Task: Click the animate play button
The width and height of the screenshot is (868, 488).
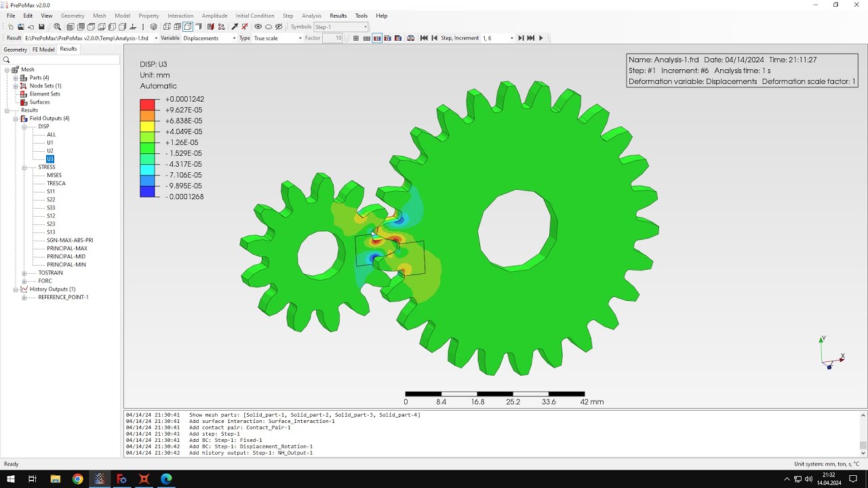Action: (x=541, y=38)
